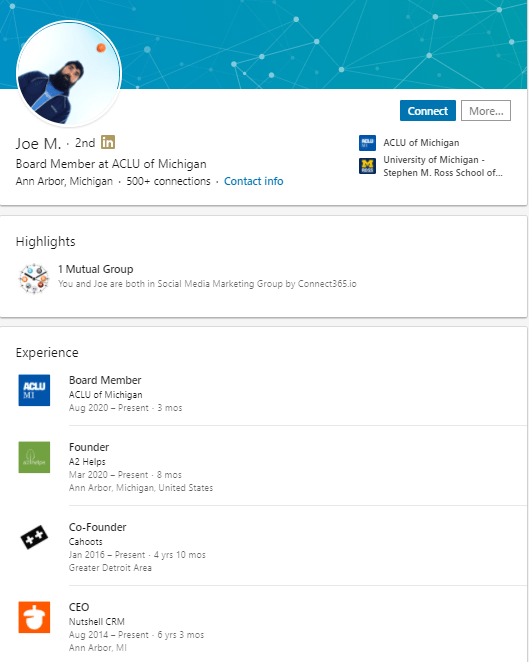Click the A2 Helps company name
529x662 pixels.
(87, 462)
